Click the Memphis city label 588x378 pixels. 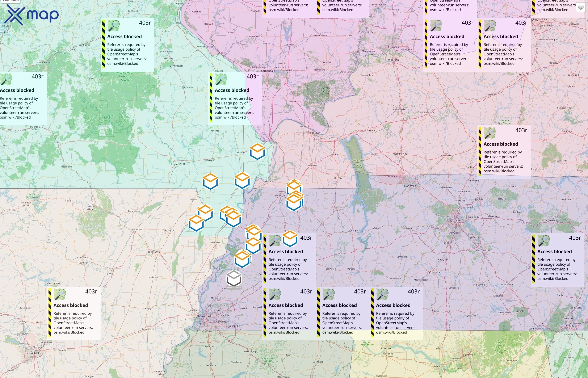click(x=204, y=316)
